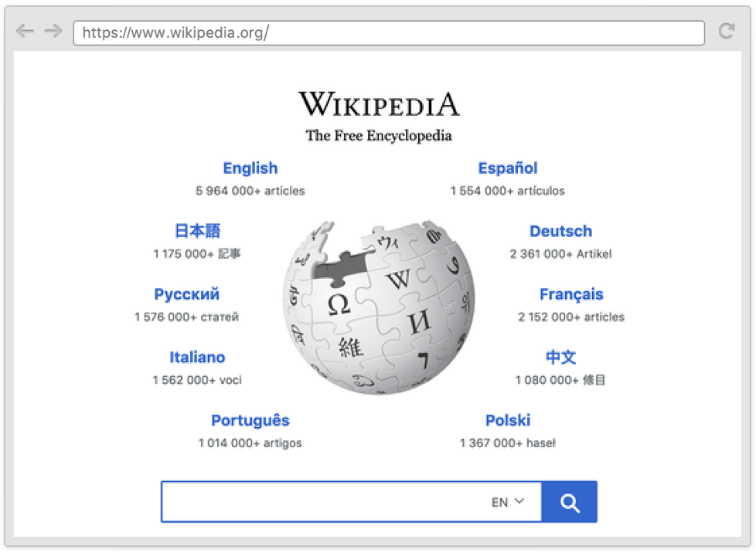The height and width of the screenshot is (553, 756).
Task: Open the Italiano Wikipedia link
Action: pyautogui.click(x=197, y=358)
